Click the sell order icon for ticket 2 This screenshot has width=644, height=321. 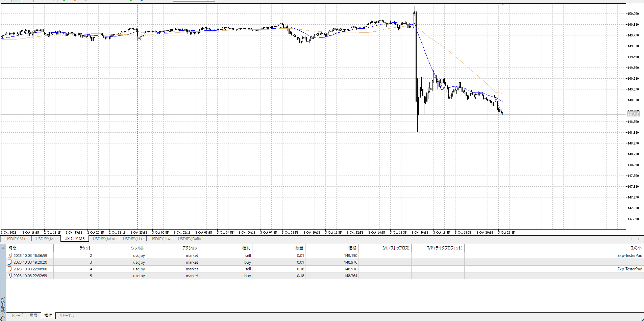pyautogui.click(x=10, y=256)
